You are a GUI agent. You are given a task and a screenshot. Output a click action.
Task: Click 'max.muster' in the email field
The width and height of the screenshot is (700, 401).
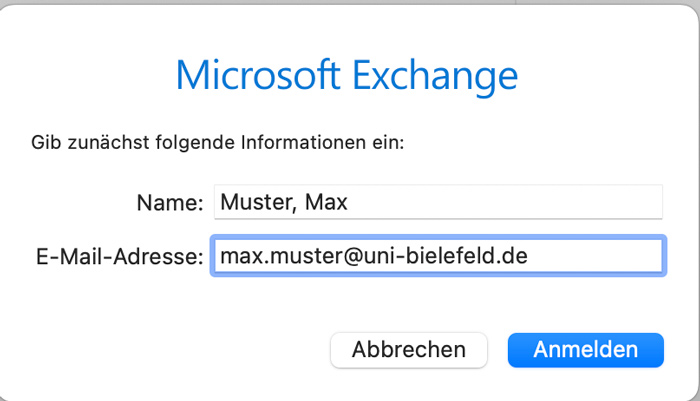pos(282,256)
